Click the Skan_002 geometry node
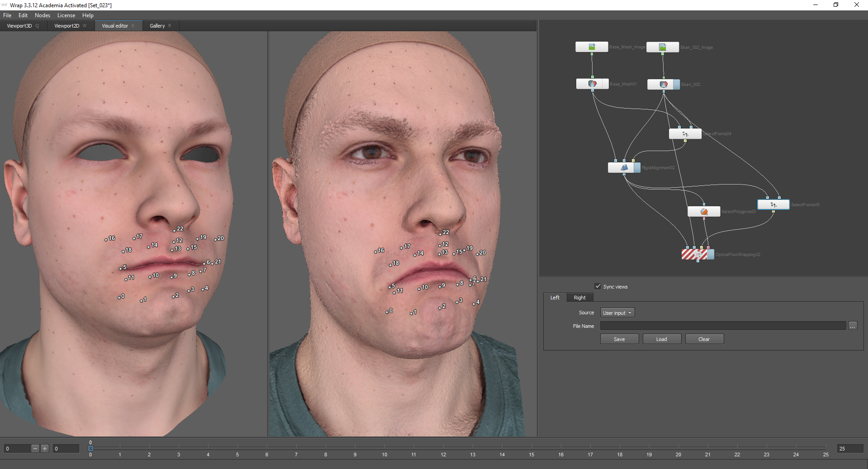The width and height of the screenshot is (868, 469). pos(663,85)
